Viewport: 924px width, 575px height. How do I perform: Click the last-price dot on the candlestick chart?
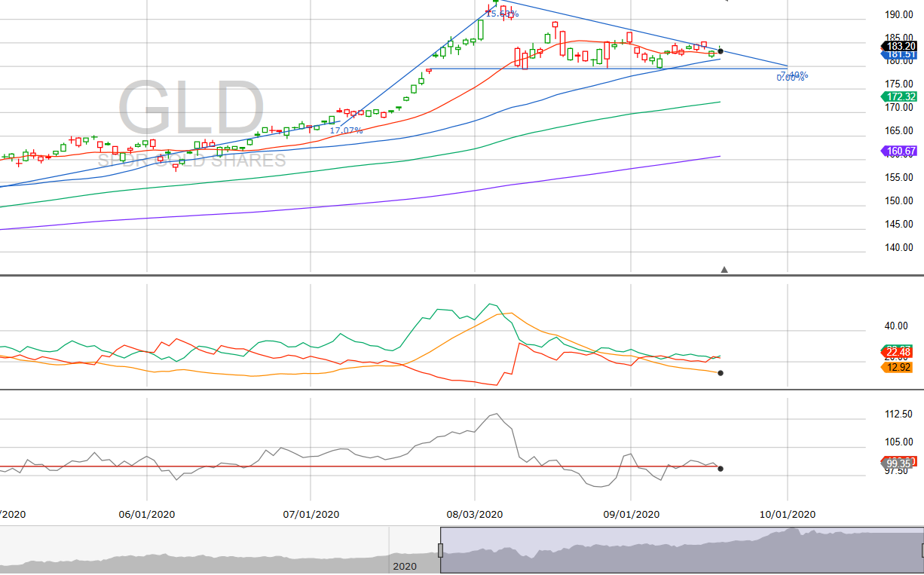click(721, 51)
